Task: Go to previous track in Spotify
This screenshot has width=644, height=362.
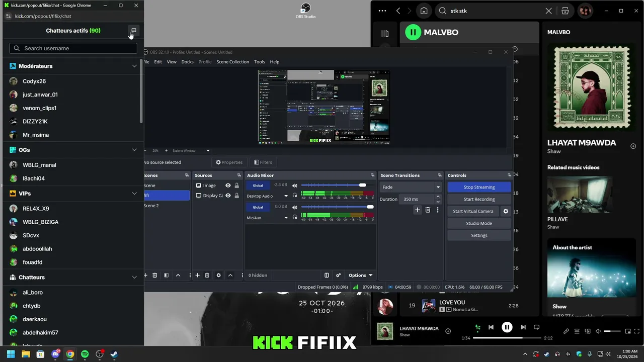Action: (x=491, y=327)
